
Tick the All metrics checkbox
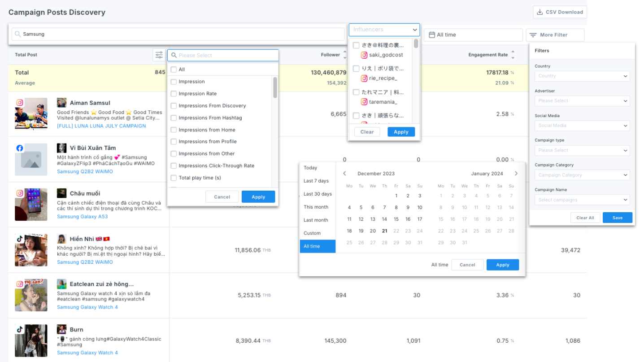(174, 70)
